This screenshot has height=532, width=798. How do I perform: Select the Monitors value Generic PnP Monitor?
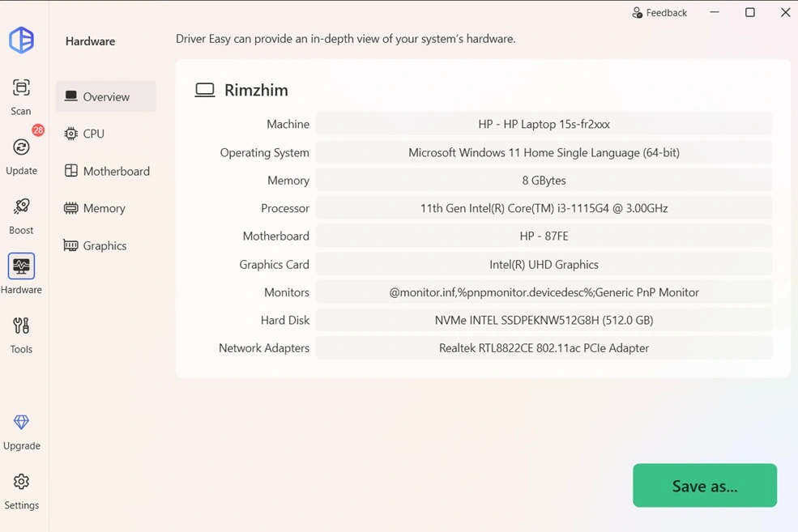click(x=544, y=292)
